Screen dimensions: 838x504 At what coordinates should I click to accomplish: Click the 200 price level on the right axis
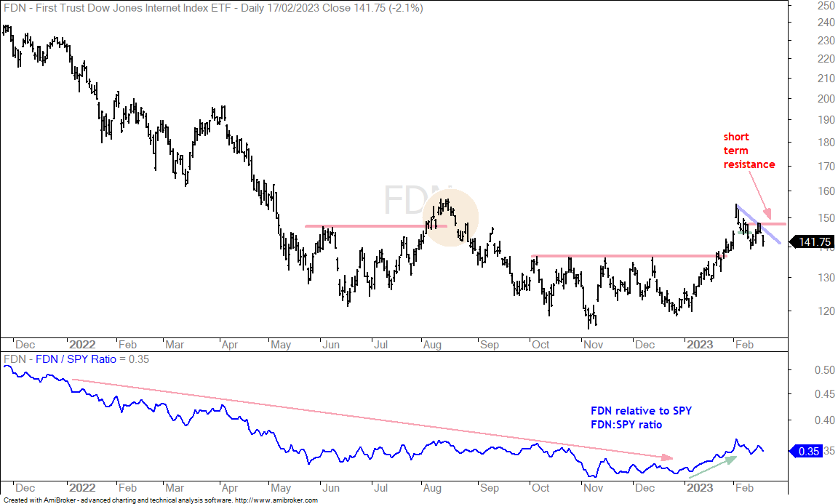(826, 98)
